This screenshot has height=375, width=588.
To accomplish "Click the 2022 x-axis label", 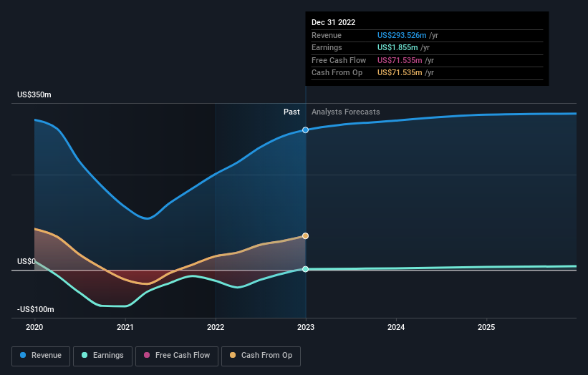I will [x=216, y=328].
